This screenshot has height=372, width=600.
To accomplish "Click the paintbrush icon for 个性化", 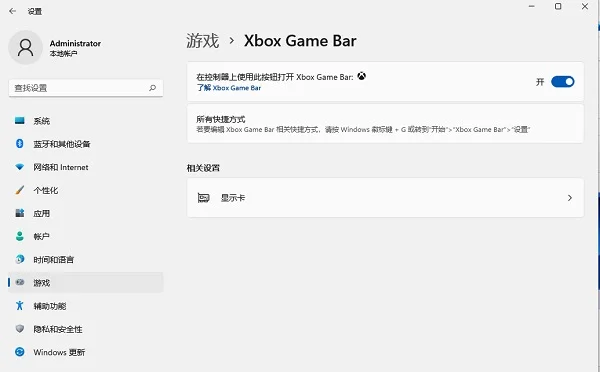I will (x=20, y=190).
